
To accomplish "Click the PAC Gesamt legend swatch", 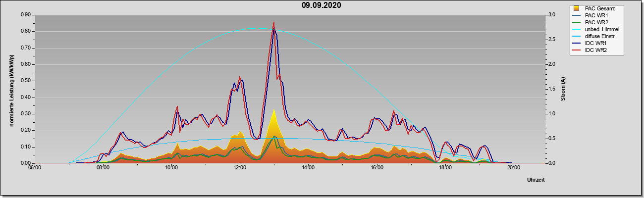I will click(576, 8).
